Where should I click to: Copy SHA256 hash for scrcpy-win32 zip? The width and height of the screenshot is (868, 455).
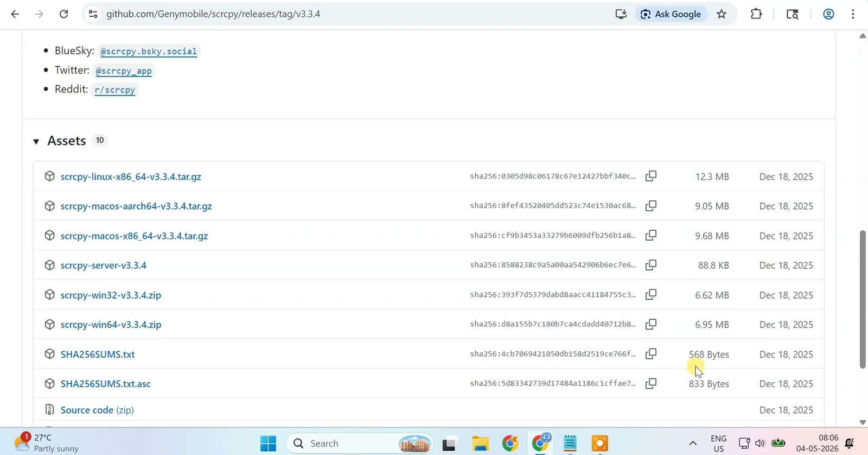tap(651, 294)
